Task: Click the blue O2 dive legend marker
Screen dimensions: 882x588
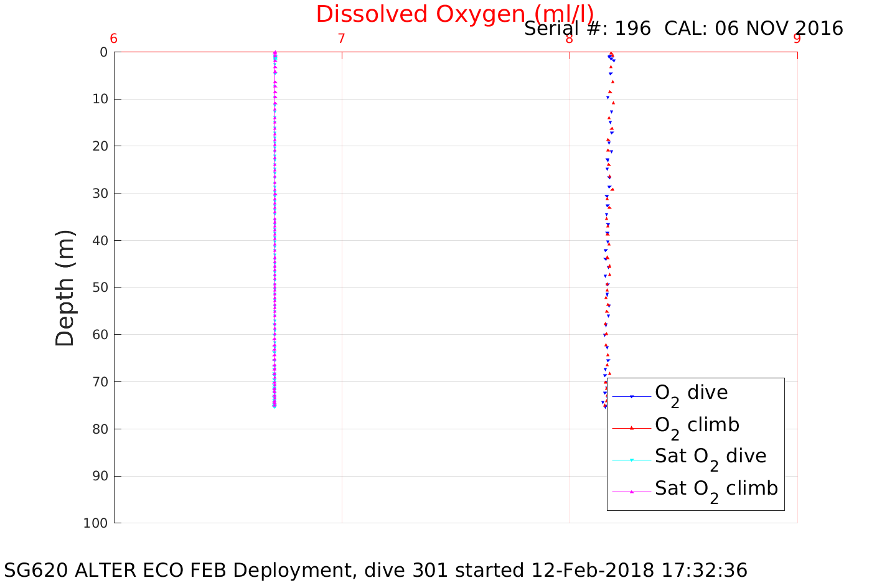Action: point(631,396)
